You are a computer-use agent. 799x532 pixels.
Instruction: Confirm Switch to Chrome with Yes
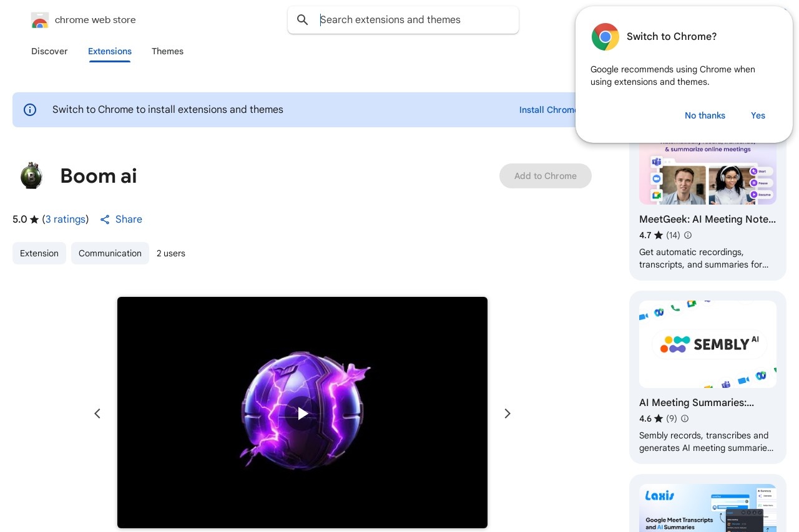(758, 115)
